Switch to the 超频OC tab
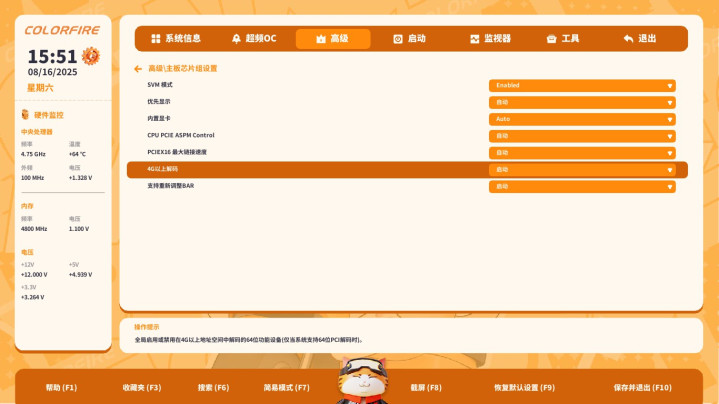The image size is (719, 404). 254,39
